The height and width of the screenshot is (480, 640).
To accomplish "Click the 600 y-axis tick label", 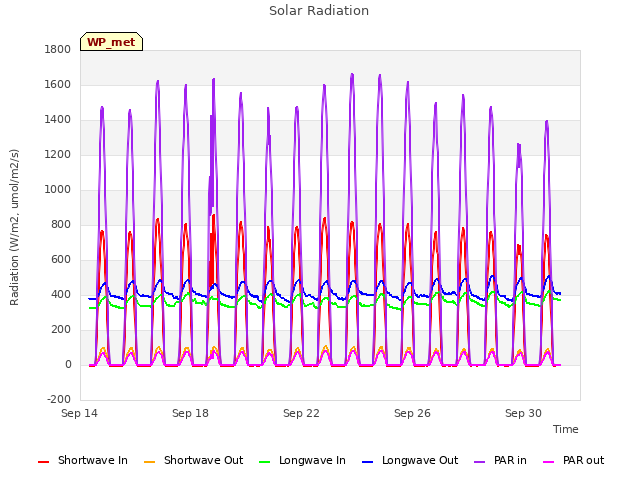I will pos(61,260).
